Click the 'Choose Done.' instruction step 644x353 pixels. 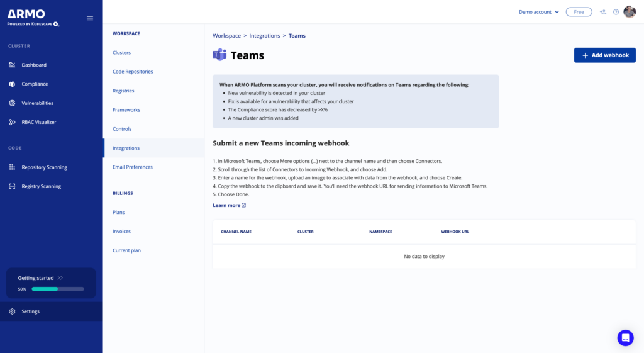[x=231, y=194]
